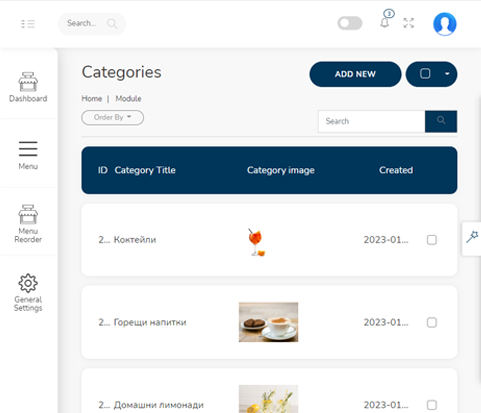Screen dimensions: 481x413
Task: Open the user profile avatar
Action: [x=445, y=24]
